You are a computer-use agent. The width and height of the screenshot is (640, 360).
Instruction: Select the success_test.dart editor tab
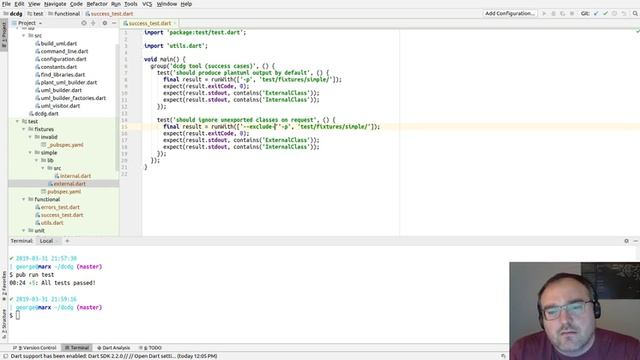pos(149,23)
